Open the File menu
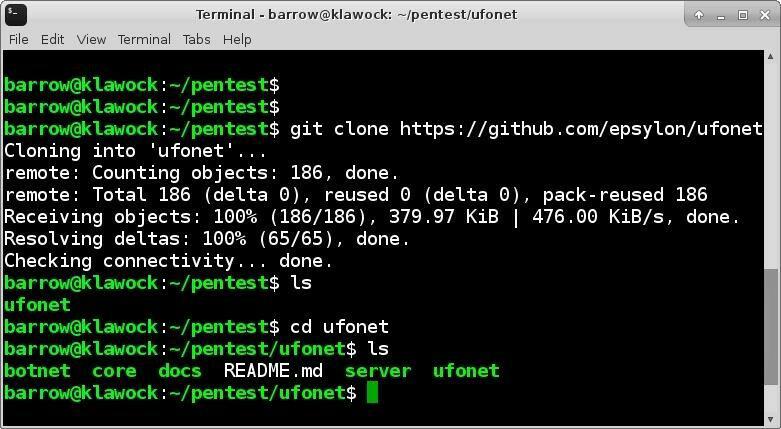This screenshot has width=781, height=429. click(18, 39)
